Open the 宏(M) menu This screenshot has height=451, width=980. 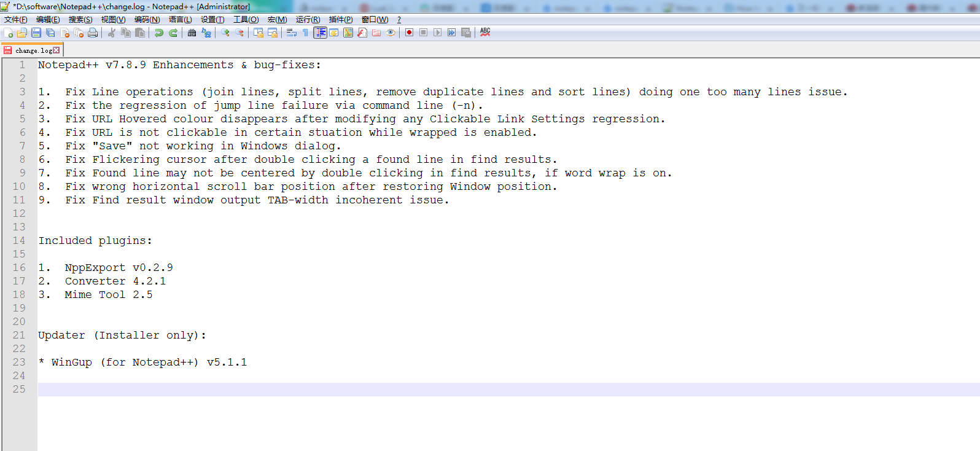click(x=278, y=20)
